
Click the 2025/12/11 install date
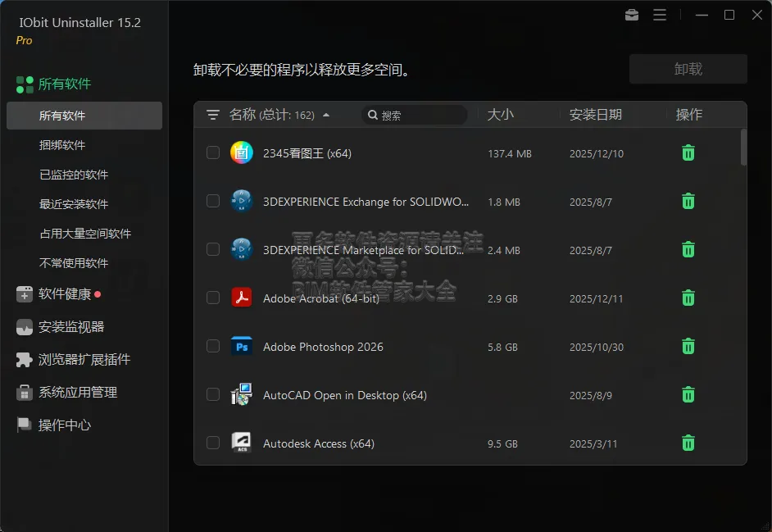point(597,298)
